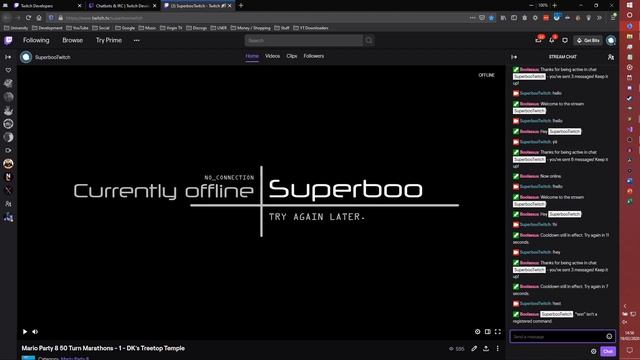Click the purple Chat send button
Image resolution: width=640 pixels, height=360 pixels.
click(x=608, y=351)
